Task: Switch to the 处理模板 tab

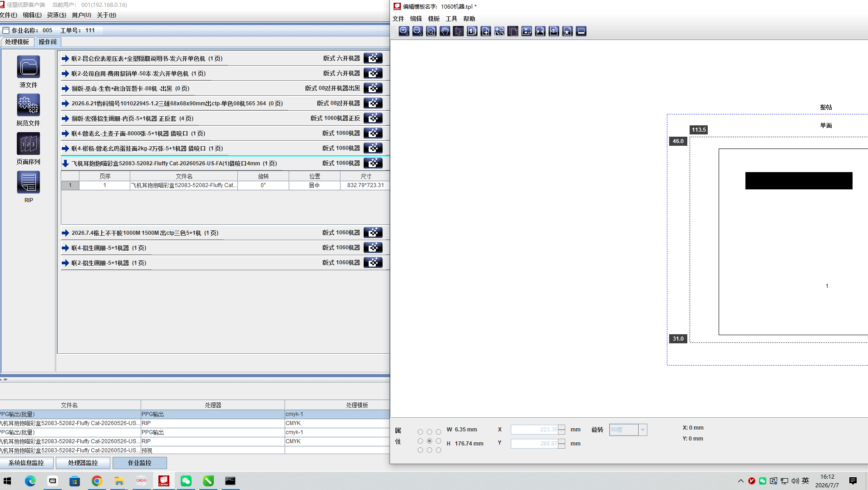Action: (x=17, y=42)
